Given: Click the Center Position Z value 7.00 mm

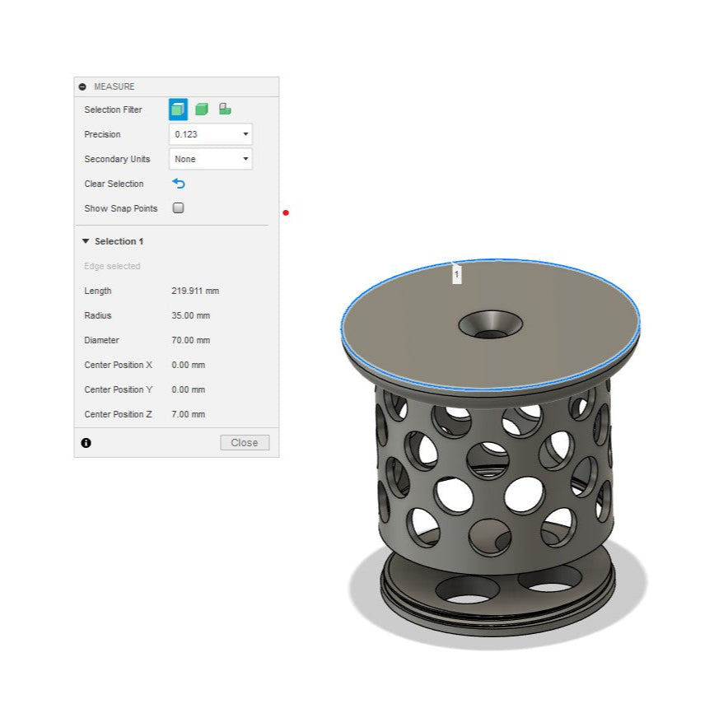Looking at the screenshot, I should tap(188, 414).
